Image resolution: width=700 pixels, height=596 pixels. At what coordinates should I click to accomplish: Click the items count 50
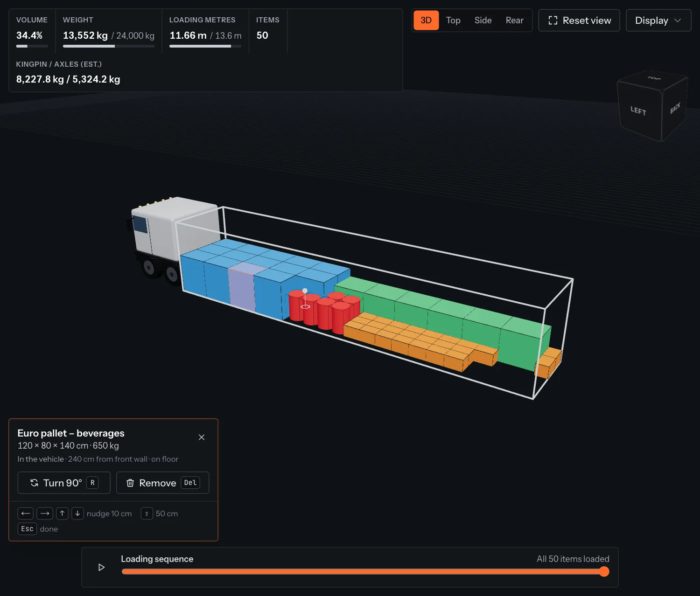coord(262,35)
